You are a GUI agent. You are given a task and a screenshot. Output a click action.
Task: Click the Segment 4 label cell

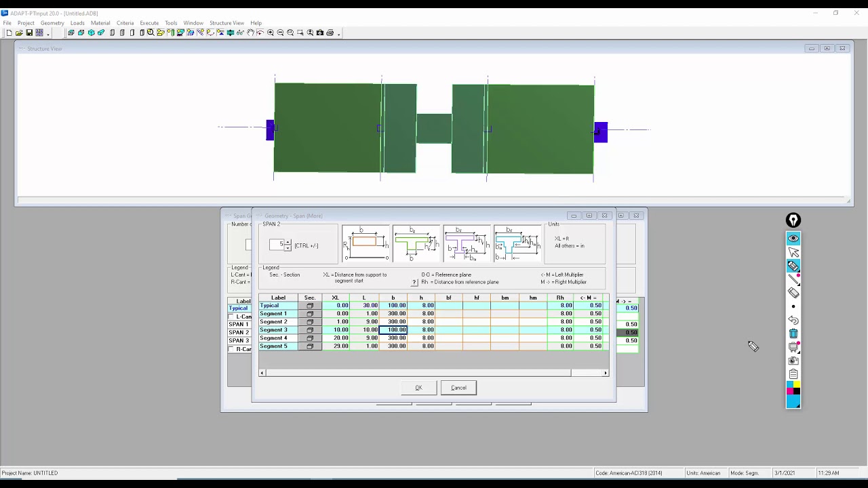(278, 338)
